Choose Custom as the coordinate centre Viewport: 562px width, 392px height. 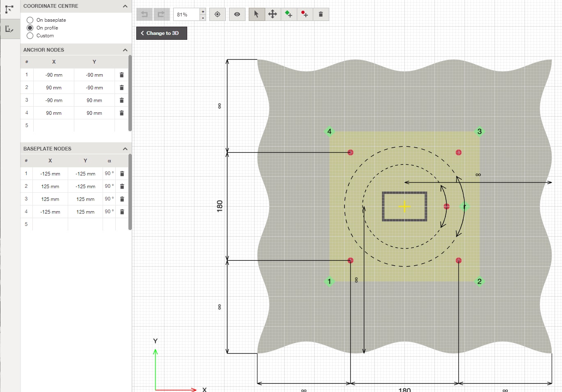point(30,36)
